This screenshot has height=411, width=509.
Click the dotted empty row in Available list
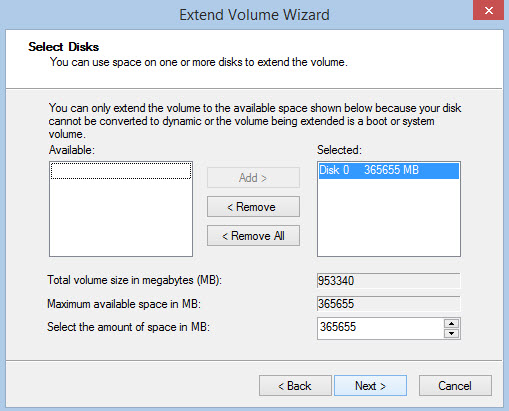(121, 171)
